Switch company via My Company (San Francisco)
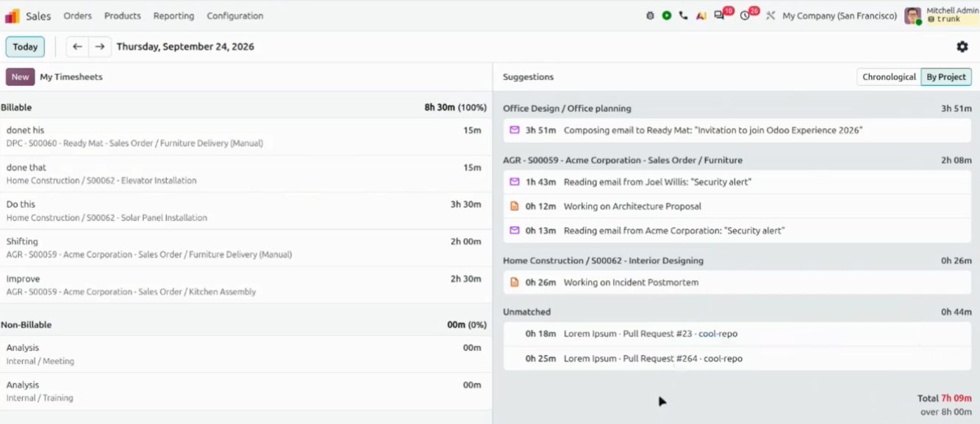This screenshot has width=980, height=424. pos(840,15)
